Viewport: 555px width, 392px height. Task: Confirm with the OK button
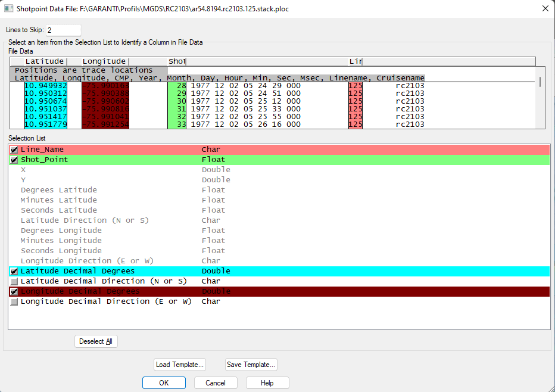(x=164, y=383)
